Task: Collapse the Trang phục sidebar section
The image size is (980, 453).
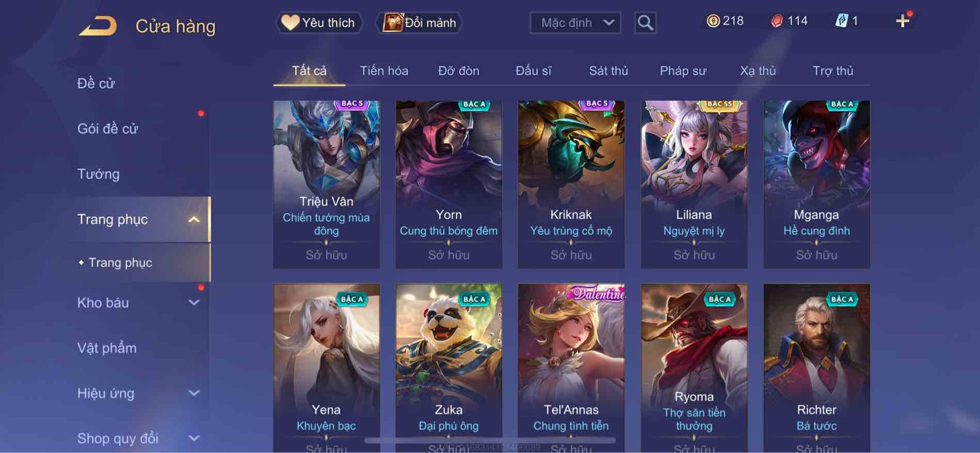Action: pos(194,219)
